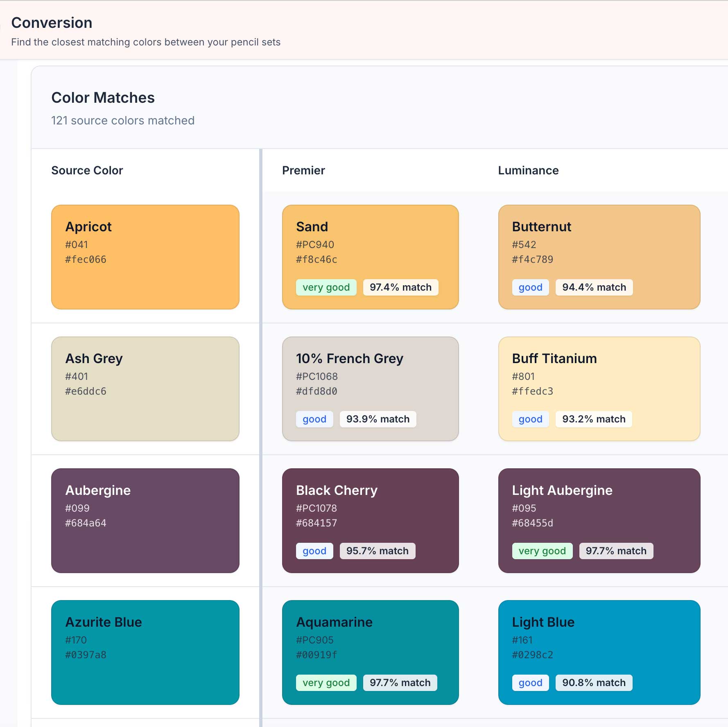The image size is (728, 727).
Task: Click the Color Matches heading
Action: pyautogui.click(x=103, y=98)
